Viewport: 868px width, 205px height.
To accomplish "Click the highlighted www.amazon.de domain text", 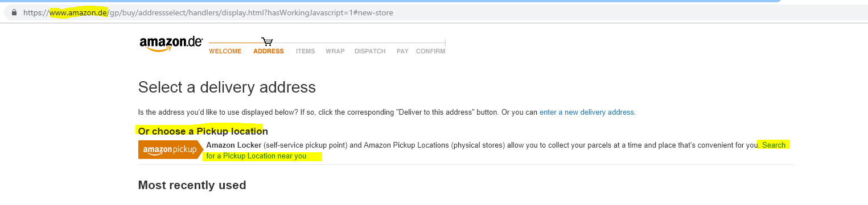I will 79,12.
